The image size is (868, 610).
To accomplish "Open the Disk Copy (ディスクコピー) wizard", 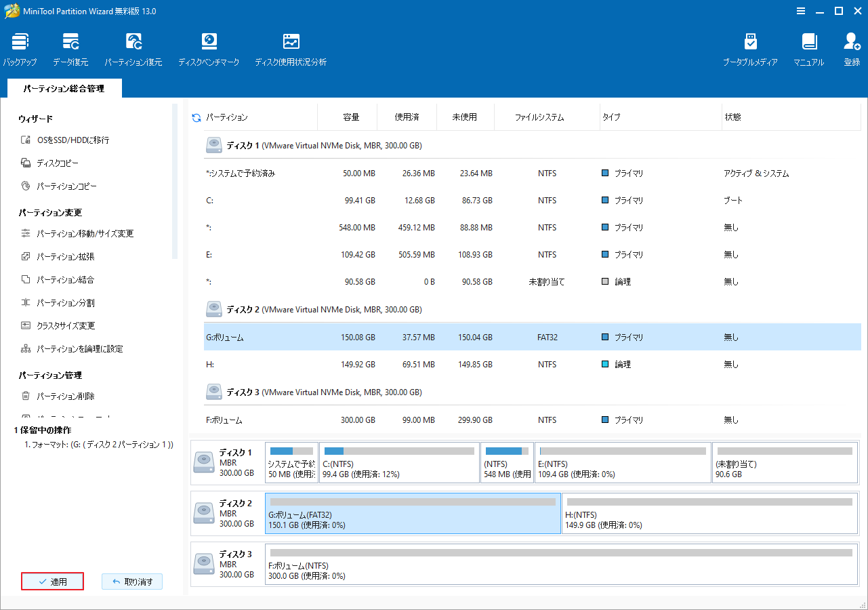I will tap(52, 163).
